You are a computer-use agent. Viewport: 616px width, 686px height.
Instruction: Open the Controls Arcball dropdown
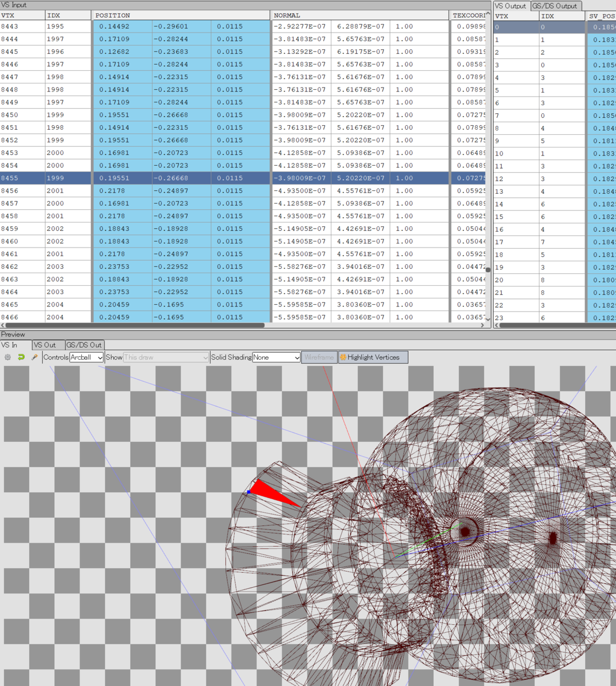point(86,357)
